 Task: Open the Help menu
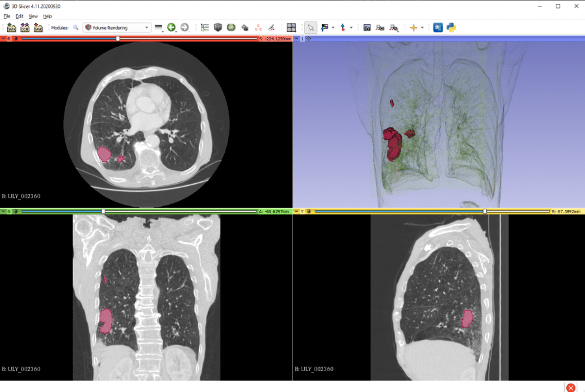pos(47,16)
